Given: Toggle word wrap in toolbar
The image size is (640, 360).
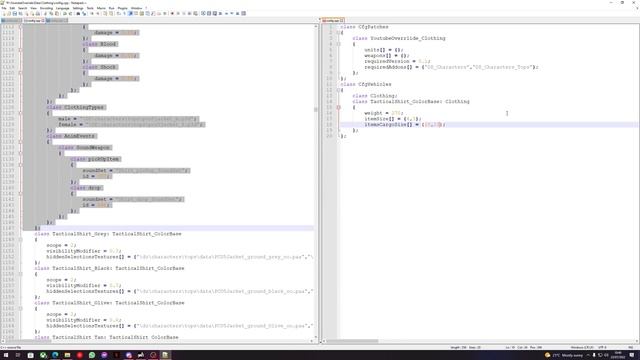Looking at the screenshot, I should [x=119, y=13].
